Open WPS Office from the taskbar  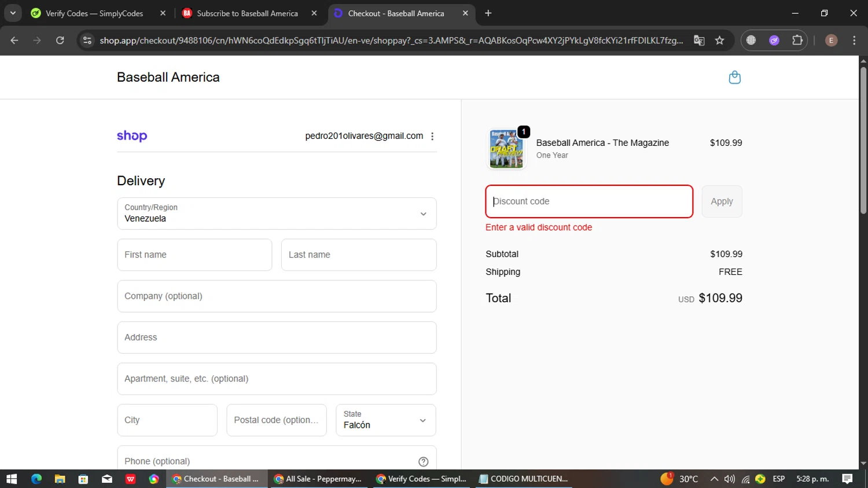pyautogui.click(x=131, y=479)
